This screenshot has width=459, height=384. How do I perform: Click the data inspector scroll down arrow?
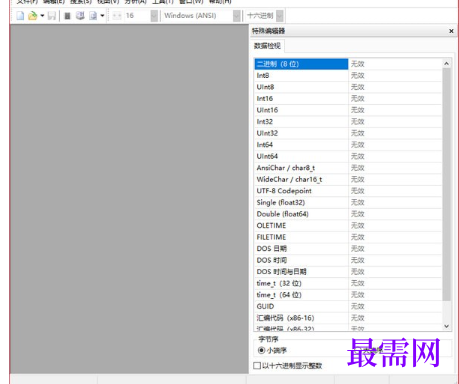(x=447, y=326)
